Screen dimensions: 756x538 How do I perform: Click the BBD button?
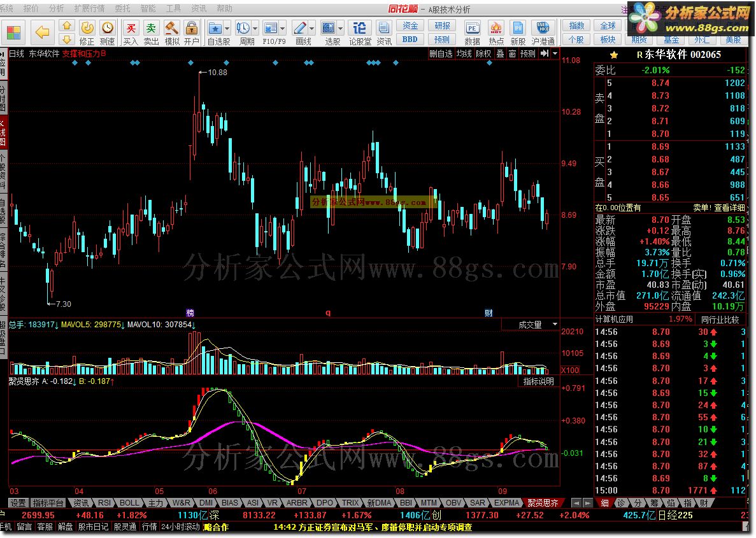point(410,39)
